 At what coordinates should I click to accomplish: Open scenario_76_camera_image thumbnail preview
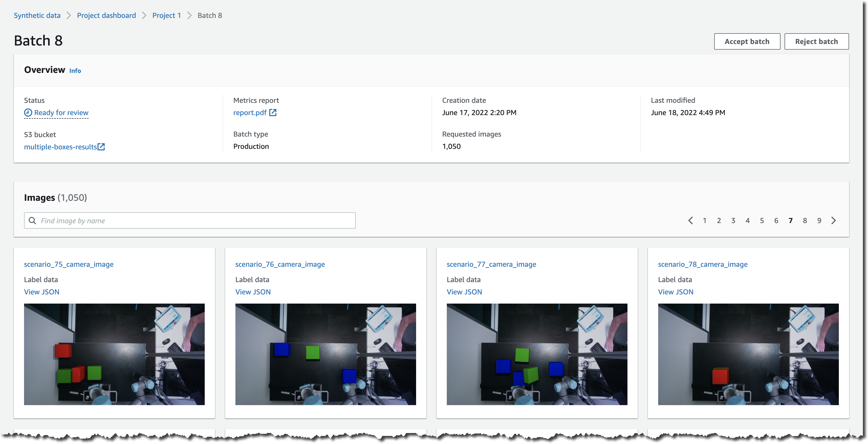pyautogui.click(x=325, y=354)
